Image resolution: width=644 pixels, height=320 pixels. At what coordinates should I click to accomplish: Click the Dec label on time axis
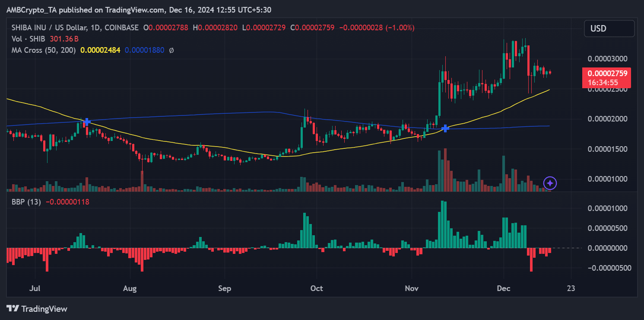click(504, 288)
